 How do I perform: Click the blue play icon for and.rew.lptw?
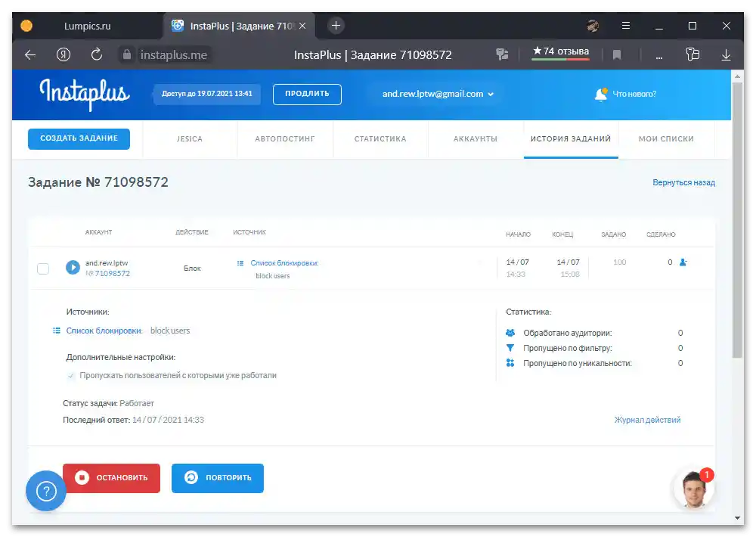[x=73, y=267]
